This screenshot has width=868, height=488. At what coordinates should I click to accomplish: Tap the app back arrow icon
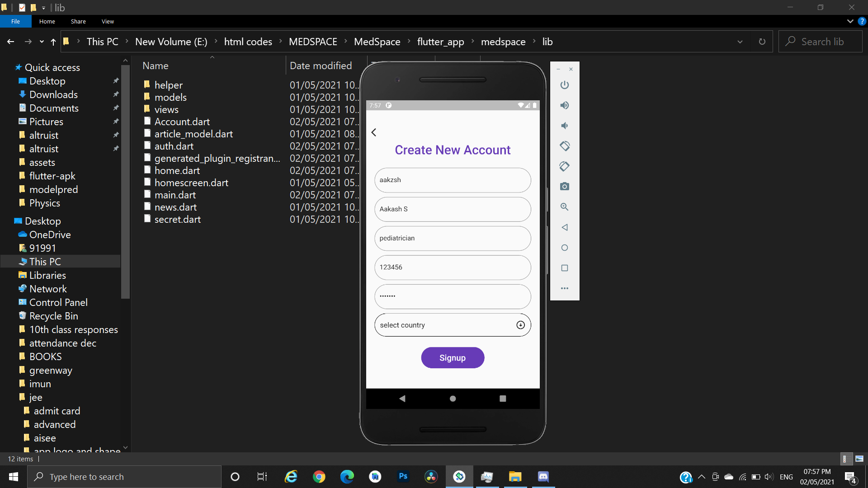coord(374,132)
